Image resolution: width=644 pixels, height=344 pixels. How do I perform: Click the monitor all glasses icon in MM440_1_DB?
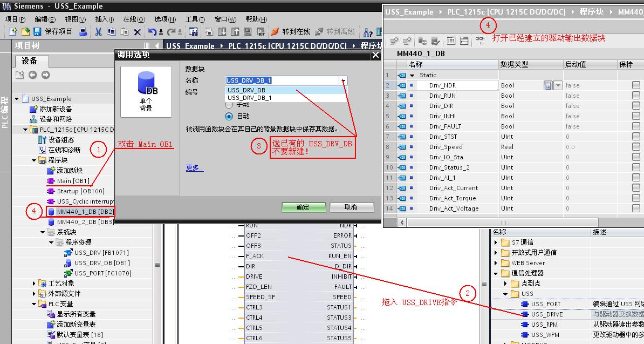pyautogui.click(x=479, y=41)
